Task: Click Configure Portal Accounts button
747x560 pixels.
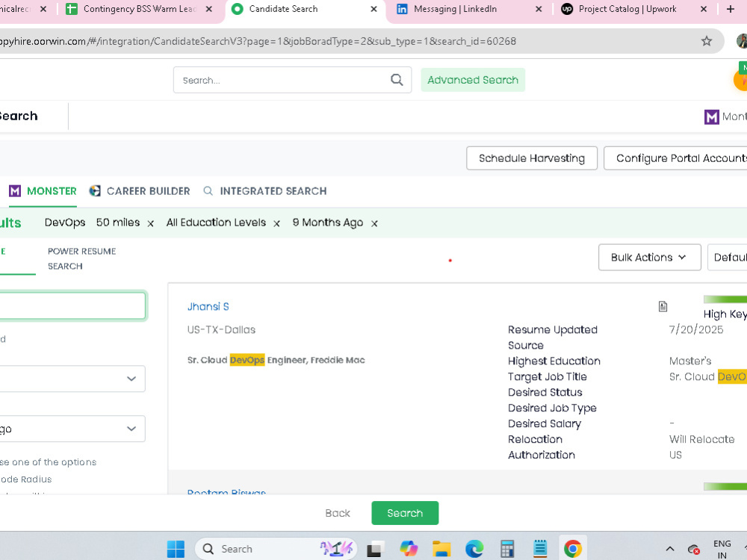Action: (675, 158)
